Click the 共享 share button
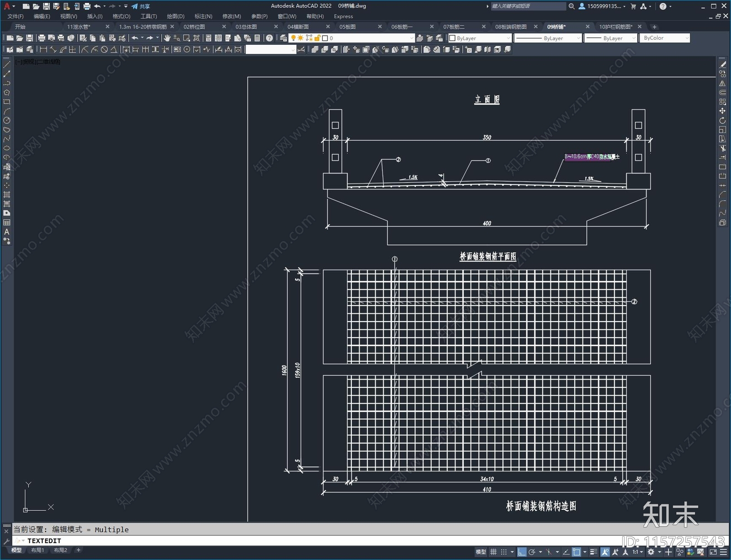Image resolution: width=731 pixels, height=560 pixels. [141, 6]
